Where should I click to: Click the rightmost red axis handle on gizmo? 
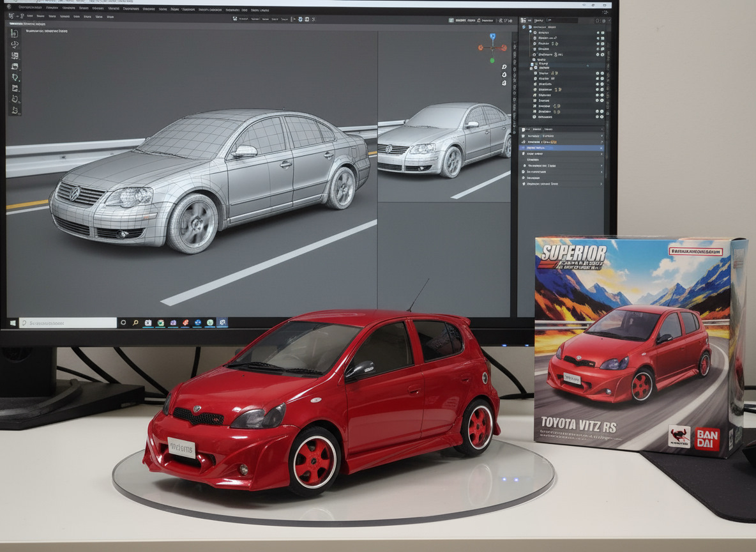(504, 48)
